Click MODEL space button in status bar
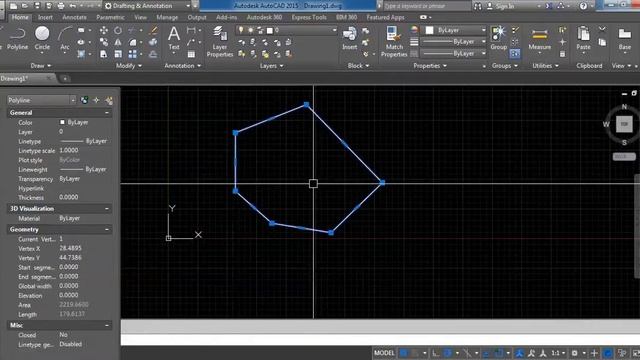Image resolution: width=640 pixels, height=360 pixels. (x=384, y=353)
